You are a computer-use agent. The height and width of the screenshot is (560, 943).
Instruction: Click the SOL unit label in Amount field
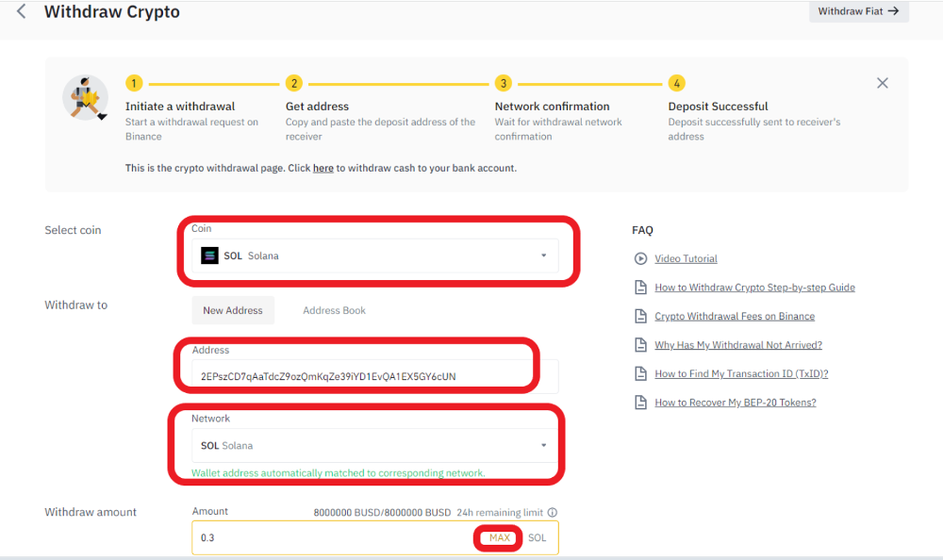tap(538, 537)
